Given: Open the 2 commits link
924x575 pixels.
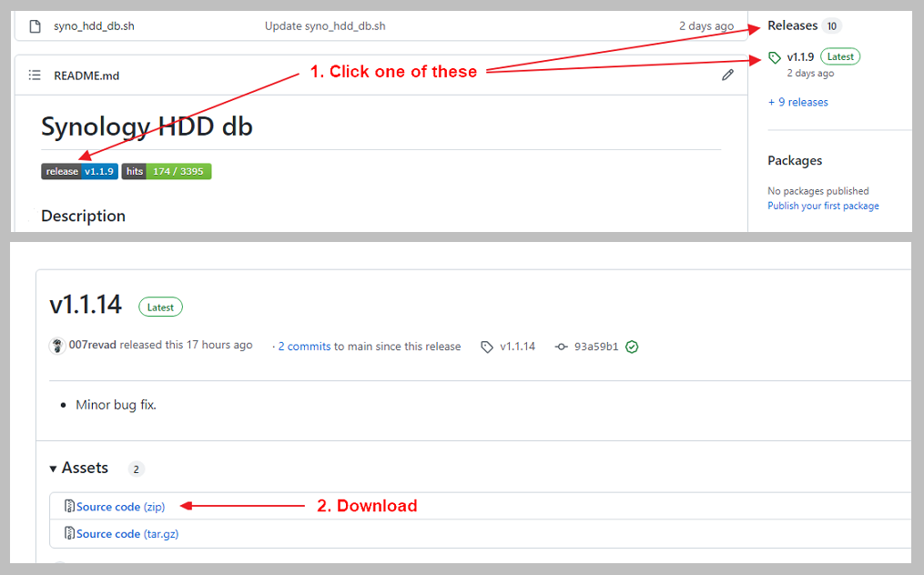Looking at the screenshot, I should pos(304,347).
